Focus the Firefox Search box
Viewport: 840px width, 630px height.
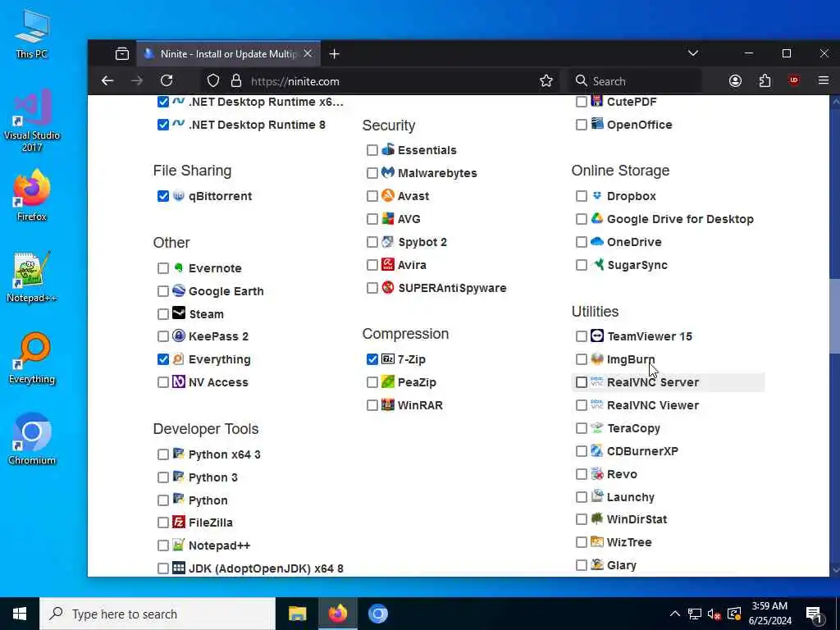coord(636,81)
